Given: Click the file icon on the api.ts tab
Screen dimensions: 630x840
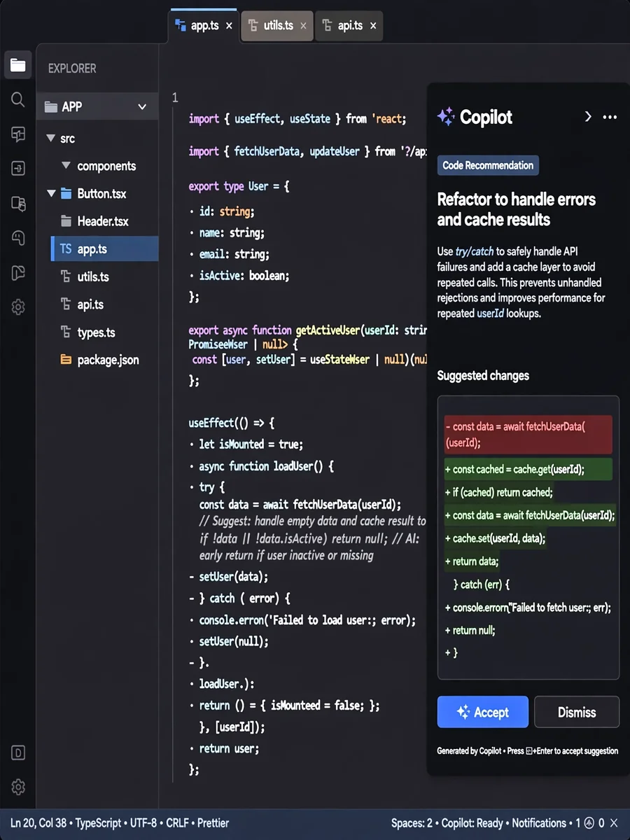Looking at the screenshot, I should point(327,26).
